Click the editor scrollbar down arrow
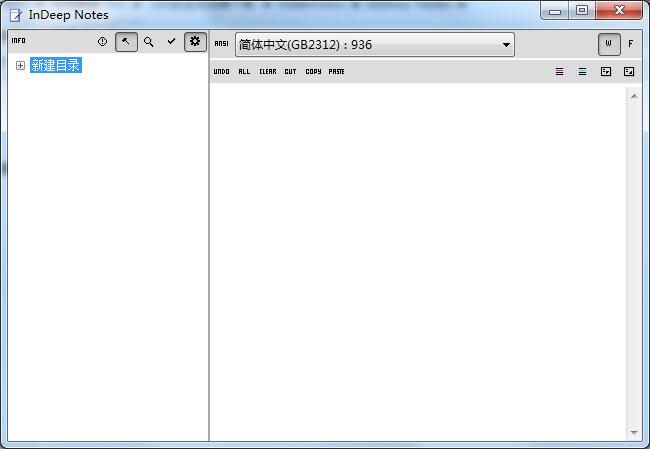The image size is (650, 449). [x=634, y=432]
